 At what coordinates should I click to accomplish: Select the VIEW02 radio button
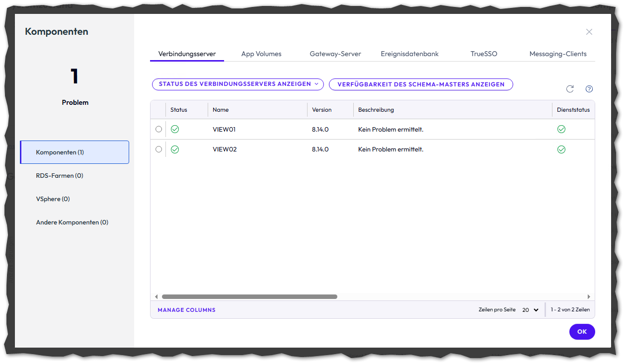click(158, 149)
